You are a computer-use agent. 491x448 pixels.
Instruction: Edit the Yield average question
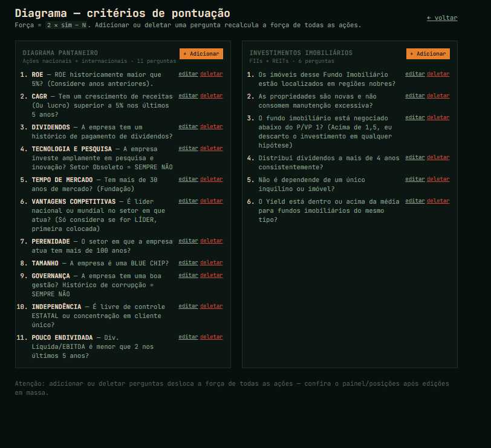415,201
